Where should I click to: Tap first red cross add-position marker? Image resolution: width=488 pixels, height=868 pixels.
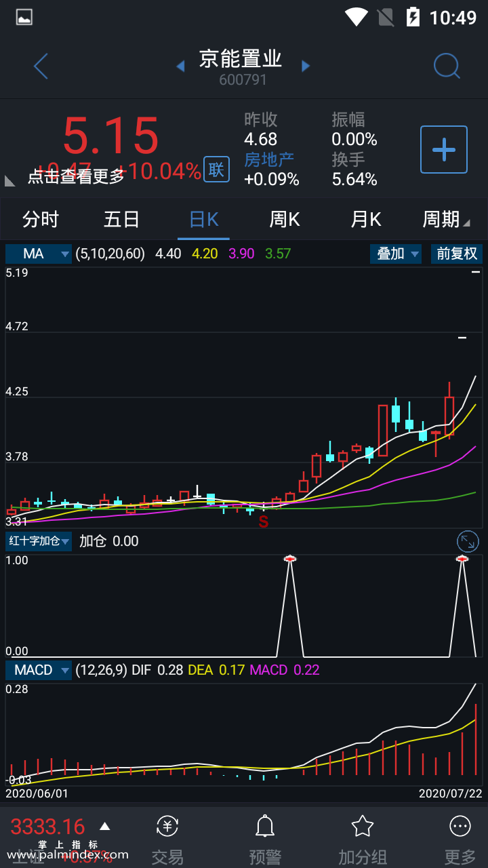[290, 558]
